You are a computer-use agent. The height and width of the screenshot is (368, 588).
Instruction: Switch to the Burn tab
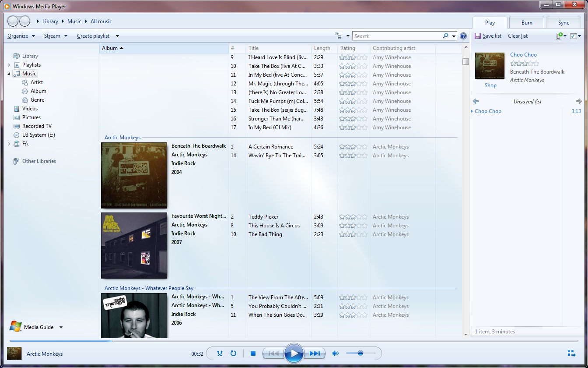point(527,23)
